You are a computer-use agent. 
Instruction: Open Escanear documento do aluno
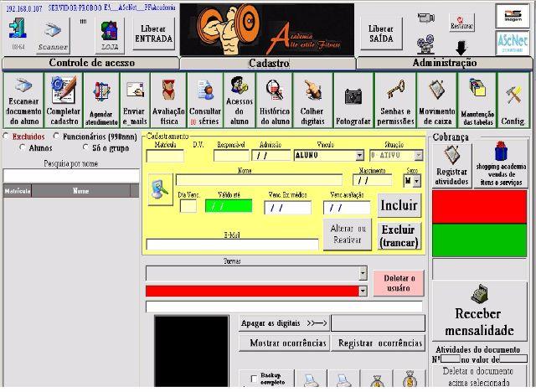coord(23,101)
